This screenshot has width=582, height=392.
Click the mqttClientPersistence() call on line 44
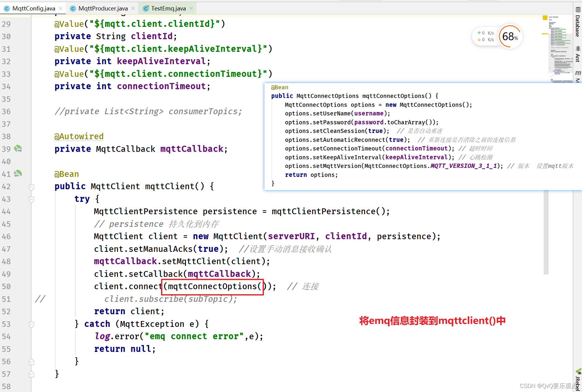click(328, 211)
